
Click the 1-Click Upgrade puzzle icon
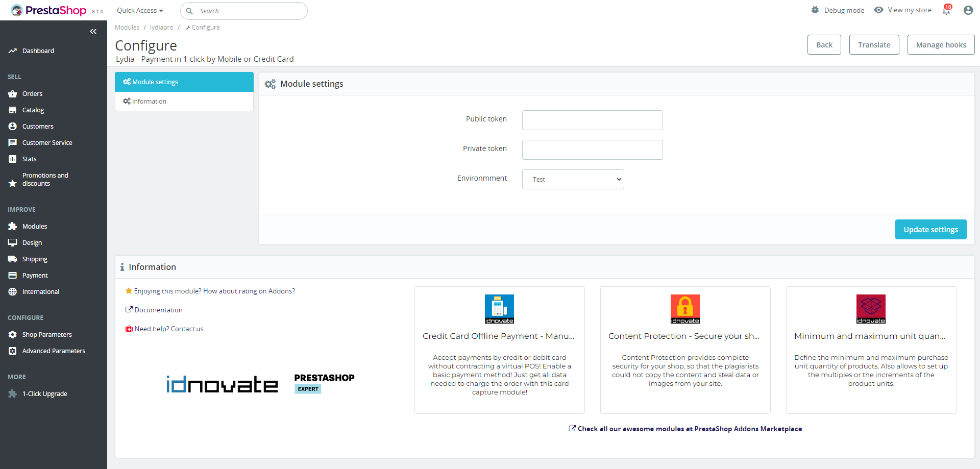point(13,394)
